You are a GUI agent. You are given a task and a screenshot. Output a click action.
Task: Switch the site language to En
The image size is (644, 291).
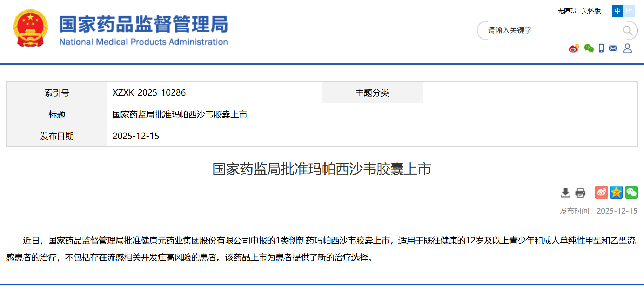pos(629,11)
